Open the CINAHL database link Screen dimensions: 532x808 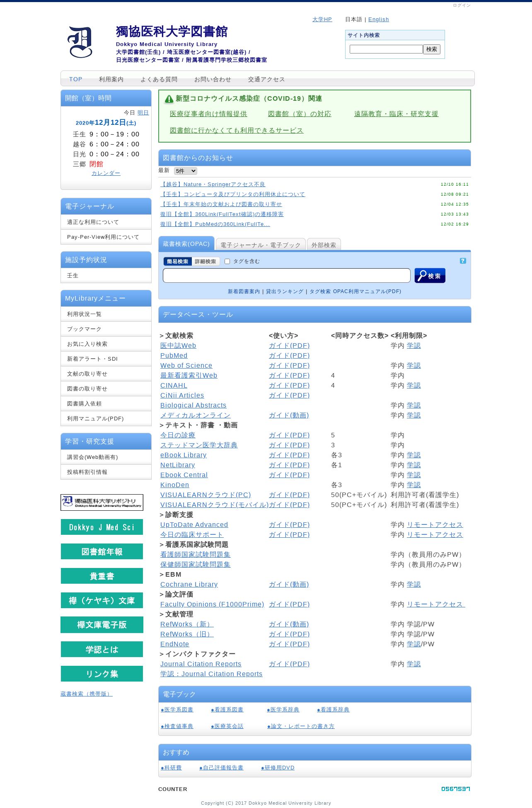[x=174, y=386]
